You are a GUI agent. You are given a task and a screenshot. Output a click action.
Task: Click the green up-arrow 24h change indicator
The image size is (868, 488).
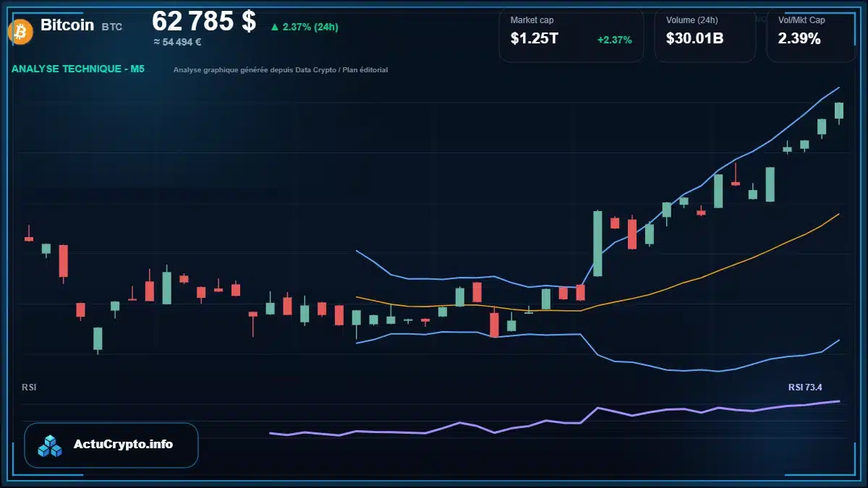(x=304, y=27)
